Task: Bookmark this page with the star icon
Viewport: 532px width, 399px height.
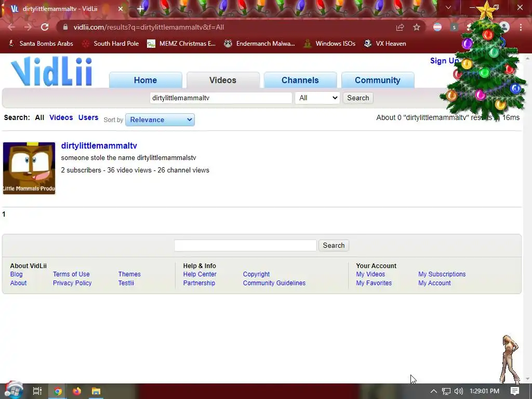Action: click(x=417, y=27)
